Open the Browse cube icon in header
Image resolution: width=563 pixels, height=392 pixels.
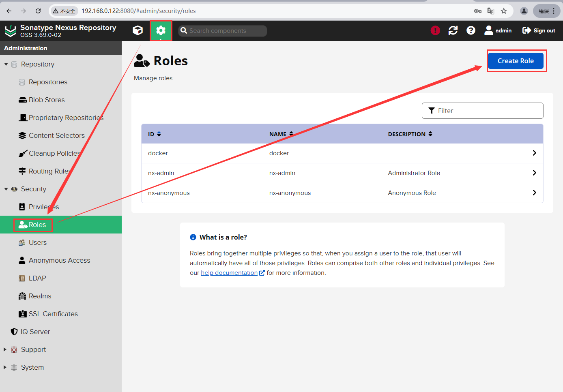click(x=138, y=30)
